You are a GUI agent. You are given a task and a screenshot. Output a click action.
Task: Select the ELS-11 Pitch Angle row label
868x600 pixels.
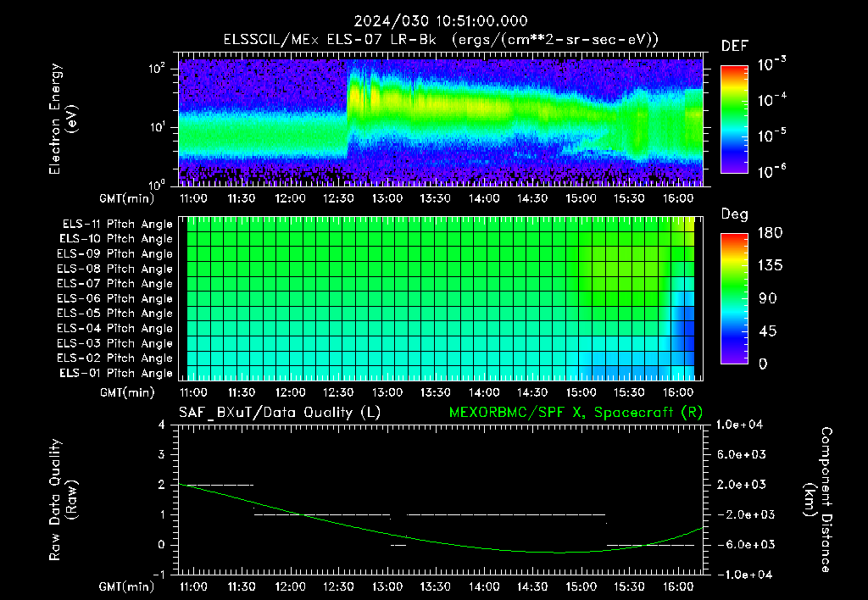point(117,225)
